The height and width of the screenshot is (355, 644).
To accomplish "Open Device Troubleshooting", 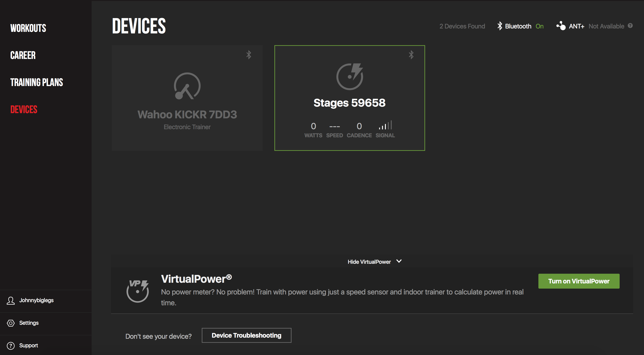I will [246, 335].
